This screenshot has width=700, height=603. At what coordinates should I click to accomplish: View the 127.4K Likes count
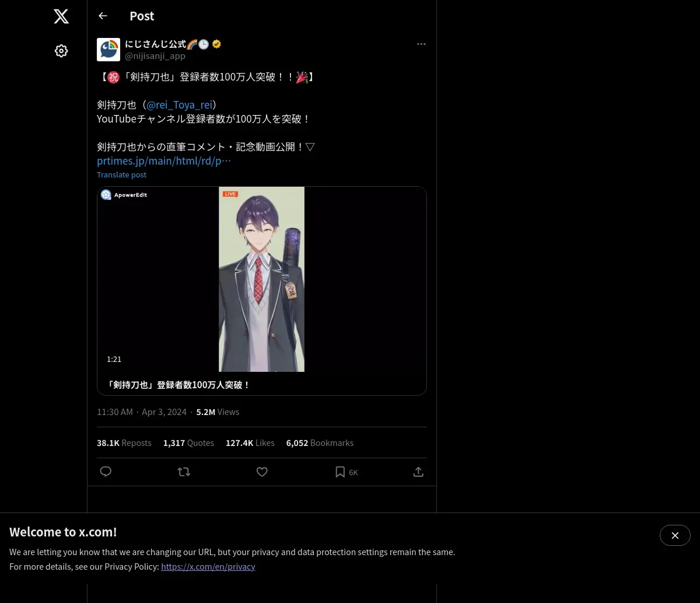[250, 443]
